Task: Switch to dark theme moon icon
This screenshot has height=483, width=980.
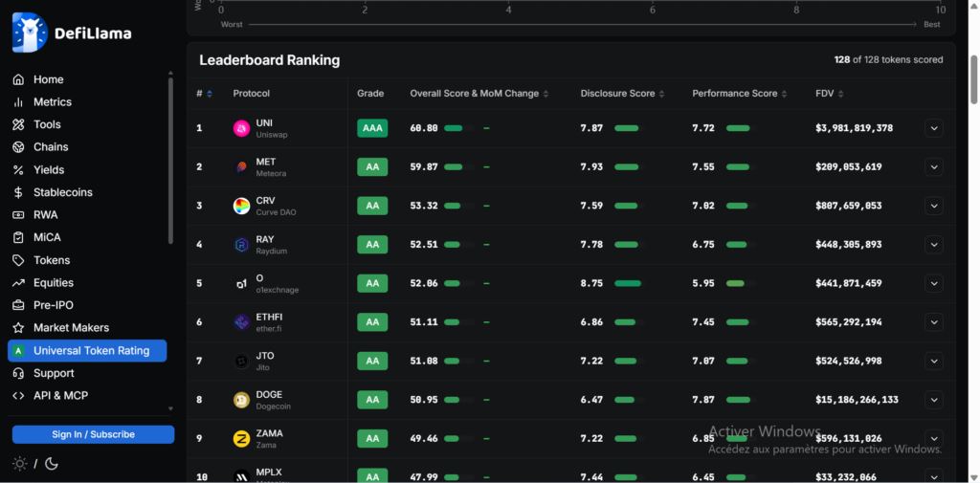Action: [52, 464]
